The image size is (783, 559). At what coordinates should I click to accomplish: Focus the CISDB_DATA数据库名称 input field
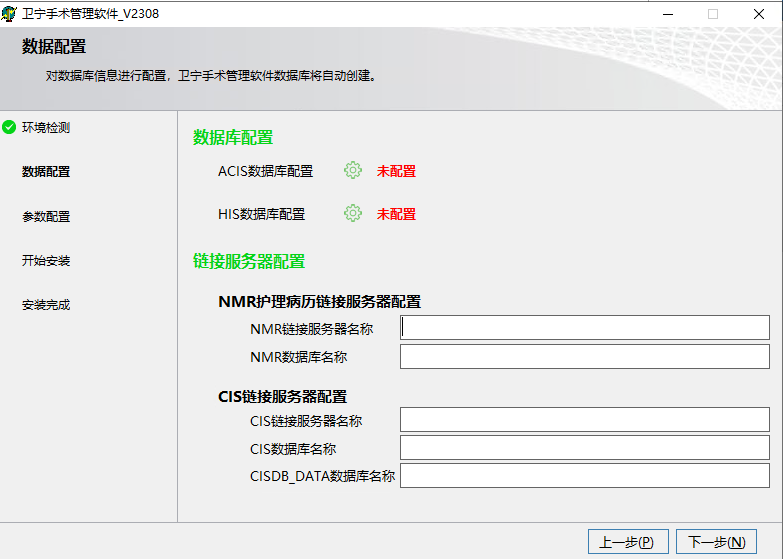click(x=585, y=476)
